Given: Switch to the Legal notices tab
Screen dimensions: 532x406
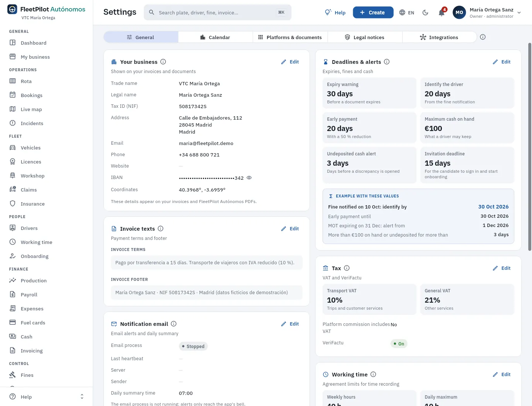Looking at the screenshot, I should pos(365,37).
